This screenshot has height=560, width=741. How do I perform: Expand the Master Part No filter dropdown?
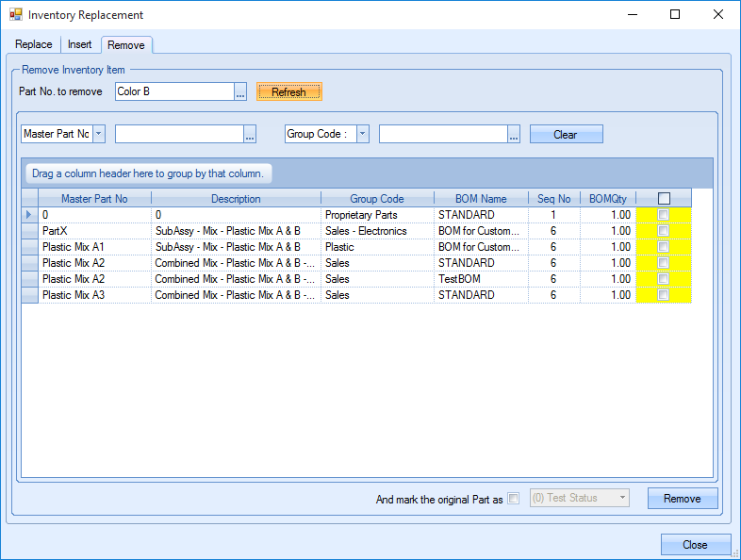(x=99, y=135)
